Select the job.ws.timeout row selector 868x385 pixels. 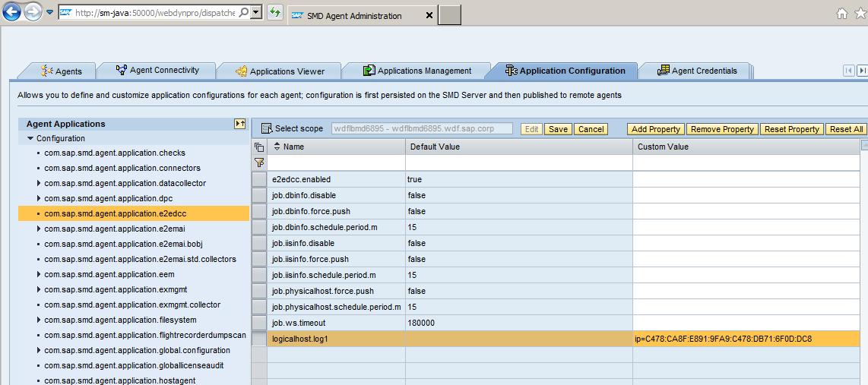pyautogui.click(x=259, y=323)
